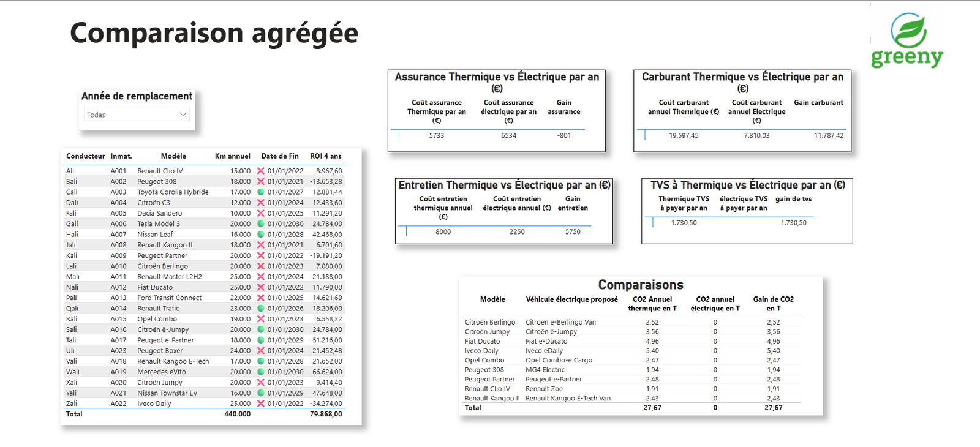Screen dimensions: 980x447
Task: Click red X for Citroën Berlingo row
Action: point(260,266)
